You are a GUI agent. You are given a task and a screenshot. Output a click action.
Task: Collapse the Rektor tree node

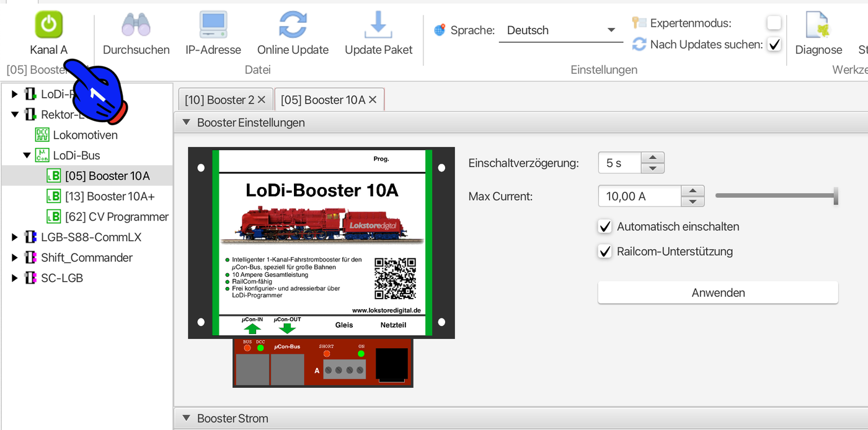[15, 114]
